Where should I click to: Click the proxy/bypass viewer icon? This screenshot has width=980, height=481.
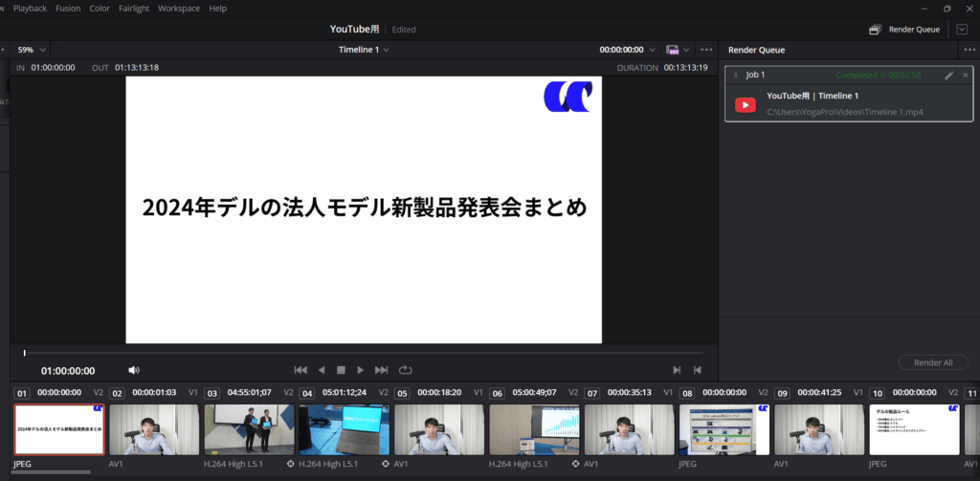pyautogui.click(x=673, y=50)
